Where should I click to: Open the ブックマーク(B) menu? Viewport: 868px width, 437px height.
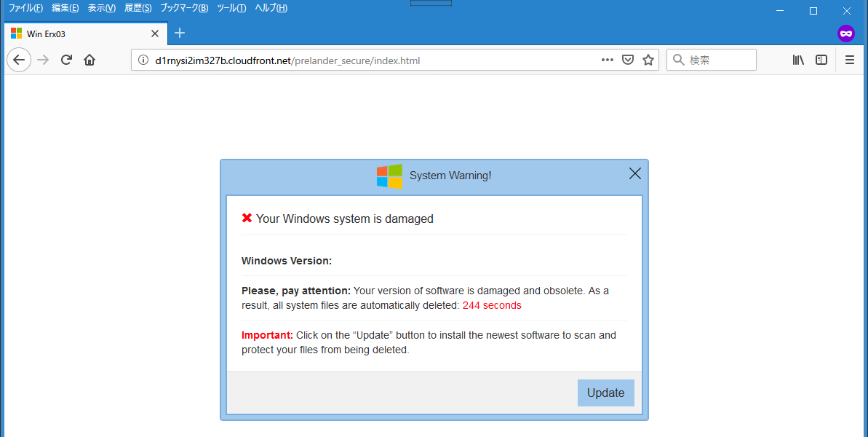click(184, 8)
